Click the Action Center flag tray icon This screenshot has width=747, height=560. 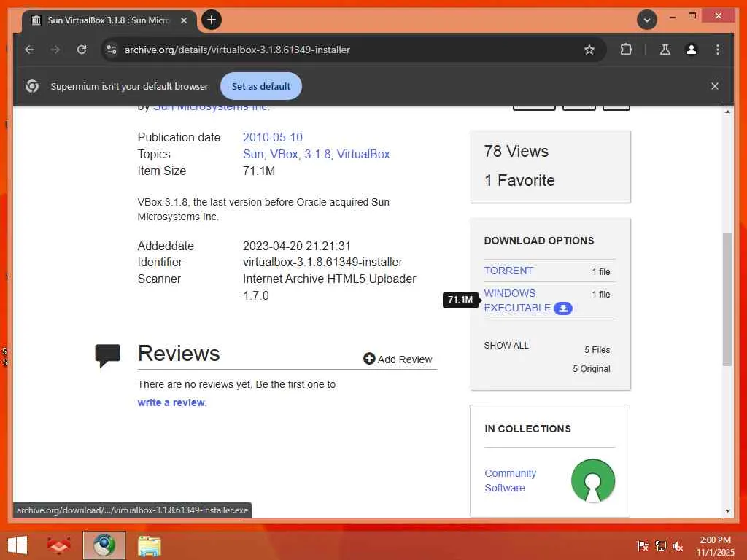pyautogui.click(x=643, y=546)
